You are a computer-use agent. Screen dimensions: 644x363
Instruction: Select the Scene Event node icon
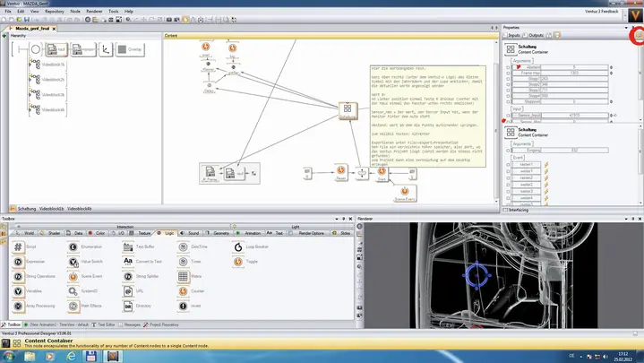click(73, 277)
